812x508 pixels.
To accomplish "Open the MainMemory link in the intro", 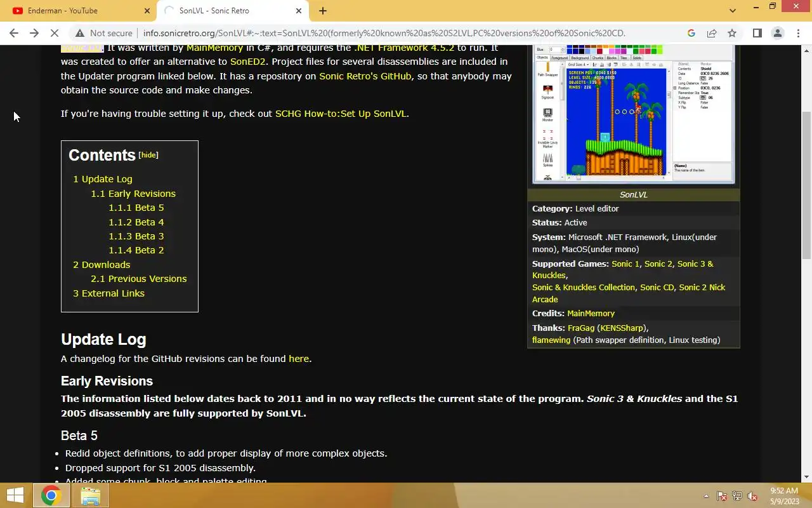I will [214, 48].
